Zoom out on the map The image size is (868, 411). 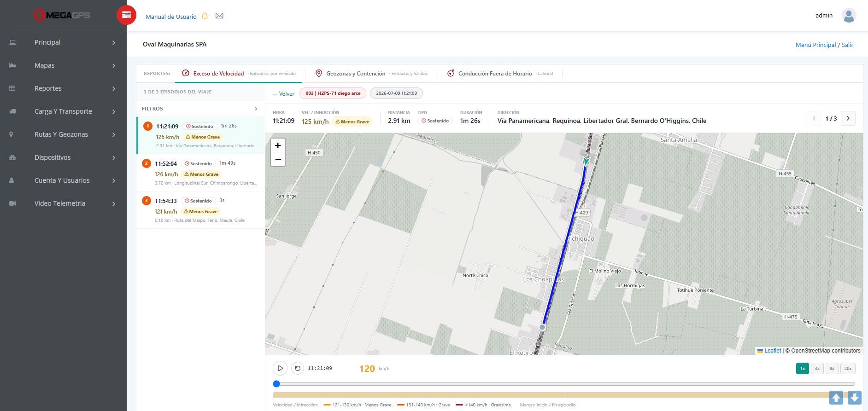(278, 159)
